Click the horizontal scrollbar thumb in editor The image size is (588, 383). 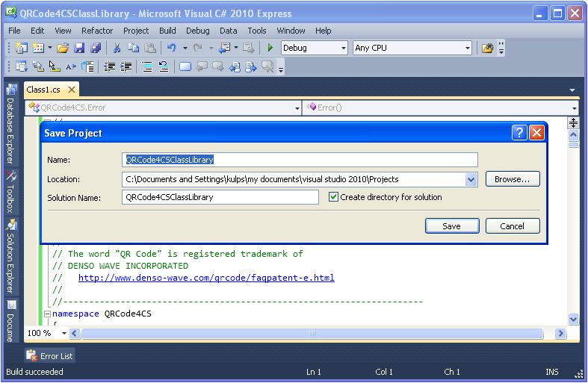click(312, 333)
